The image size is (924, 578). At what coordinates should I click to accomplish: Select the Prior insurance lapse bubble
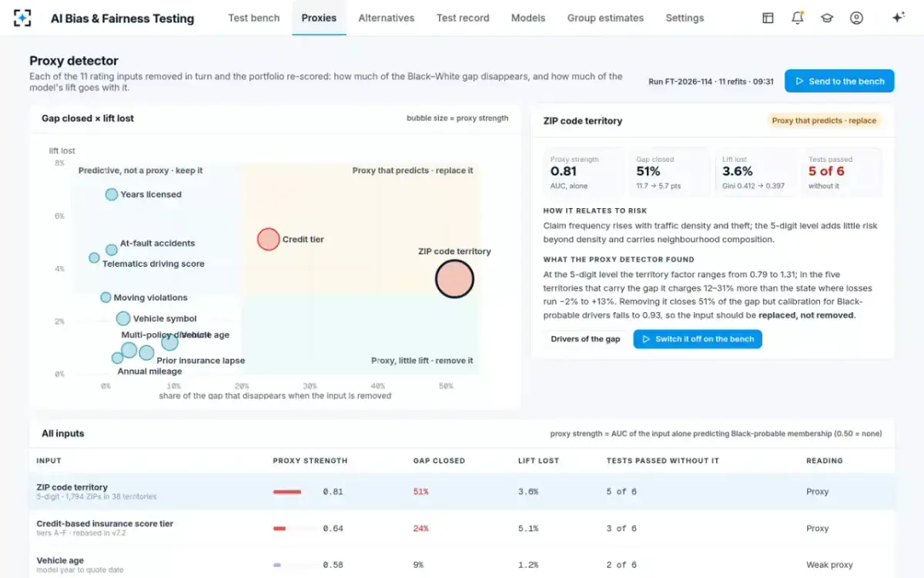(x=146, y=353)
